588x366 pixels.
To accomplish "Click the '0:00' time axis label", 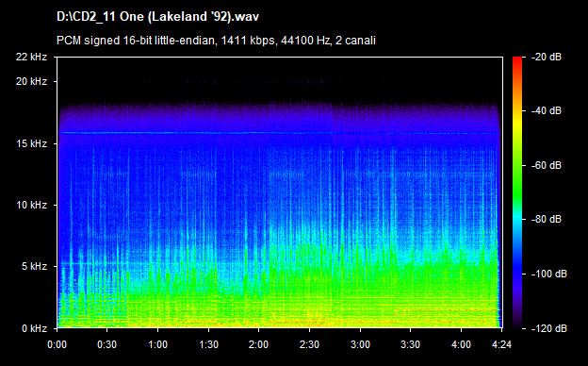I will pos(57,344).
